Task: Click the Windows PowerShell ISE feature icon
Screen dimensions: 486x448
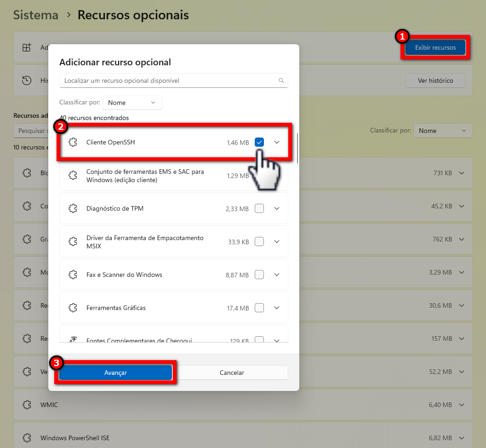Action: coord(27,438)
